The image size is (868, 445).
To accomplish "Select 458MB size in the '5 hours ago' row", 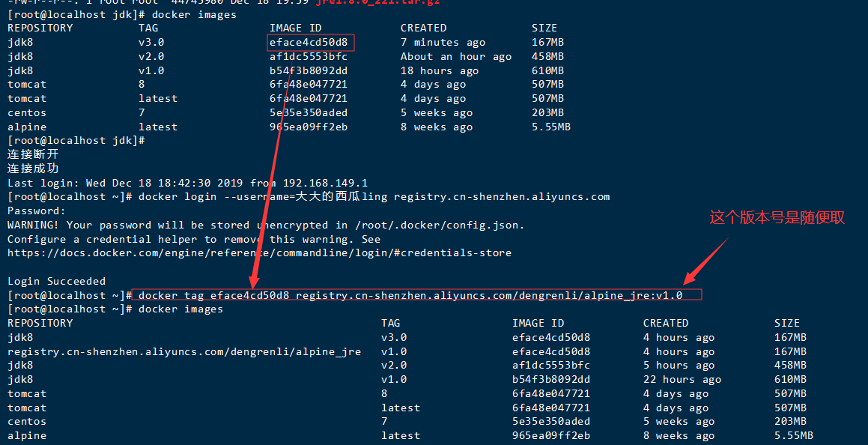I will (791, 366).
